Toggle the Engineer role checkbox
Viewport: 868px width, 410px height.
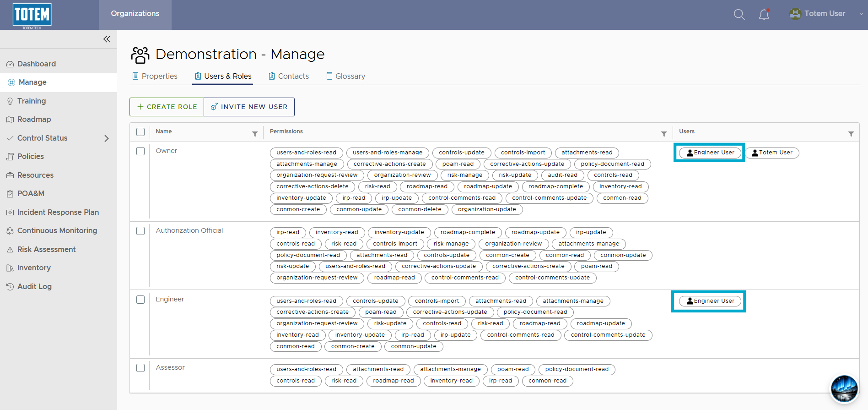click(140, 300)
